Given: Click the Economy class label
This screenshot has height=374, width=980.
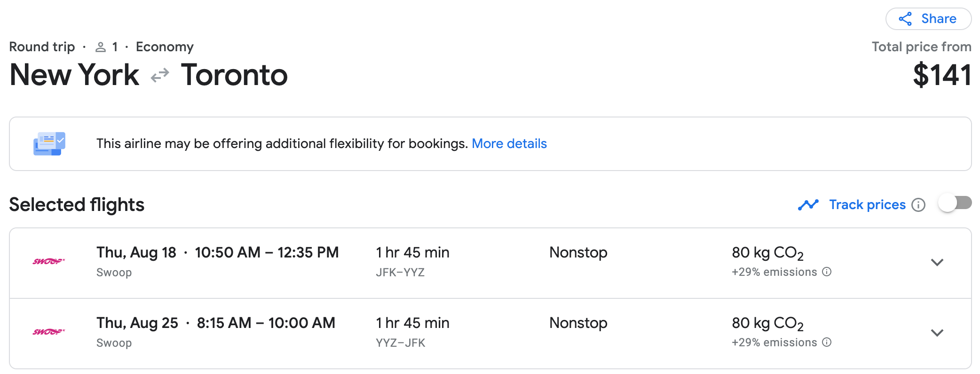Looking at the screenshot, I should coord(165,47).
